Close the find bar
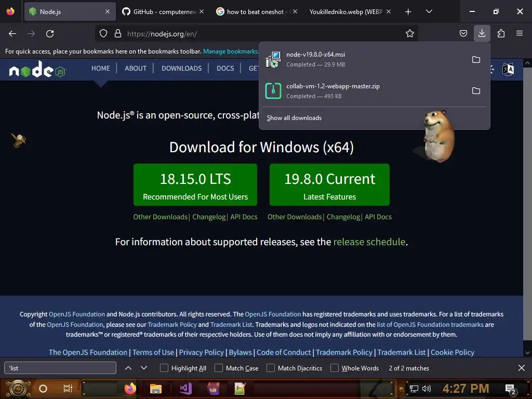This screenshot has height=399, width=532. pyautogui.click(x=522, y=368)
